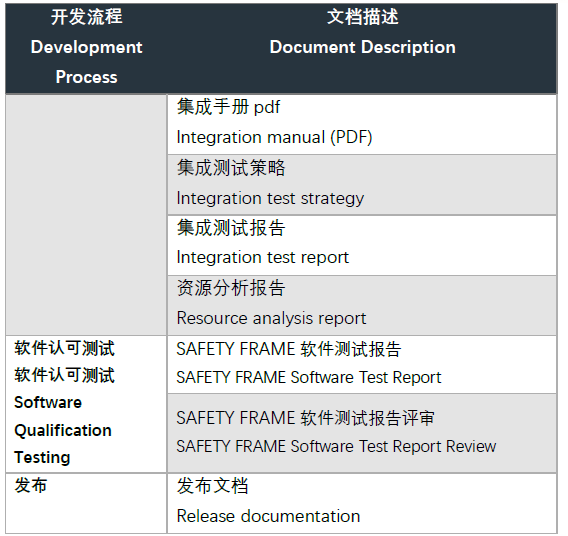Screen dimensions: 568x536
Task: Select the 集成手册 pdf cell text
Action: tap(228, 107)
